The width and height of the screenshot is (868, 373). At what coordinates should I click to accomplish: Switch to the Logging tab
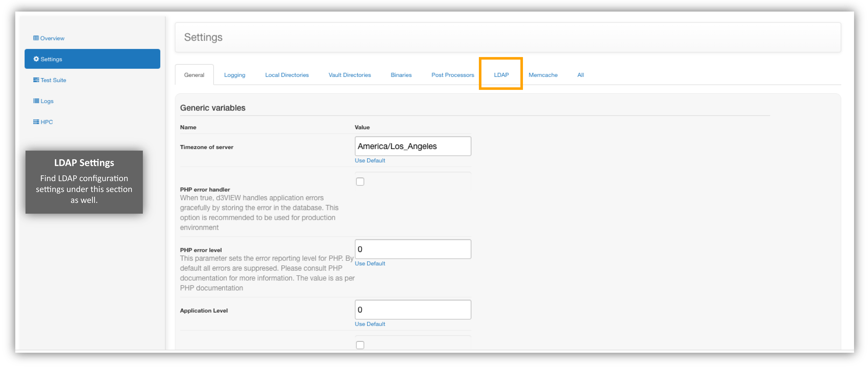coord(235,75)
